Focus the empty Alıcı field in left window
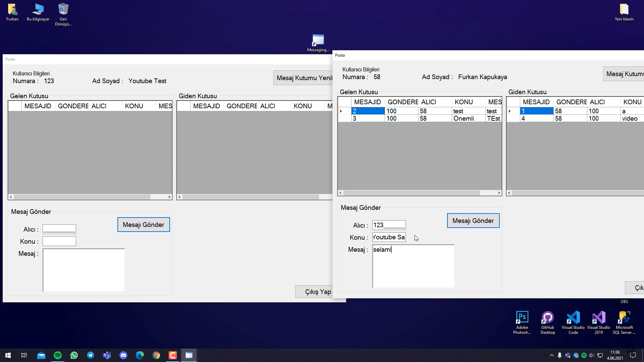Viewport: 644px width, 362px height. (59, 229)
